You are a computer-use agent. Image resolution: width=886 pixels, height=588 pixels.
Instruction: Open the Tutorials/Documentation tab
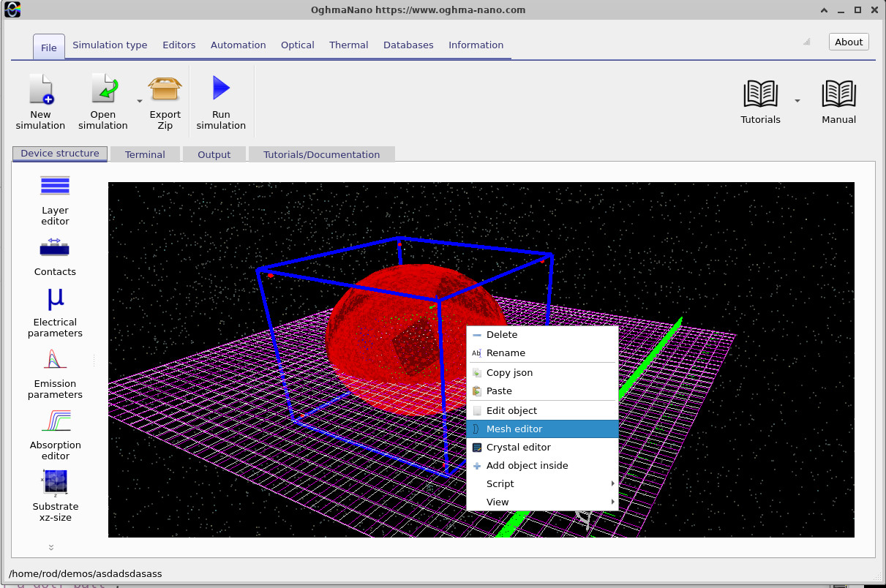tap(322, 154)
